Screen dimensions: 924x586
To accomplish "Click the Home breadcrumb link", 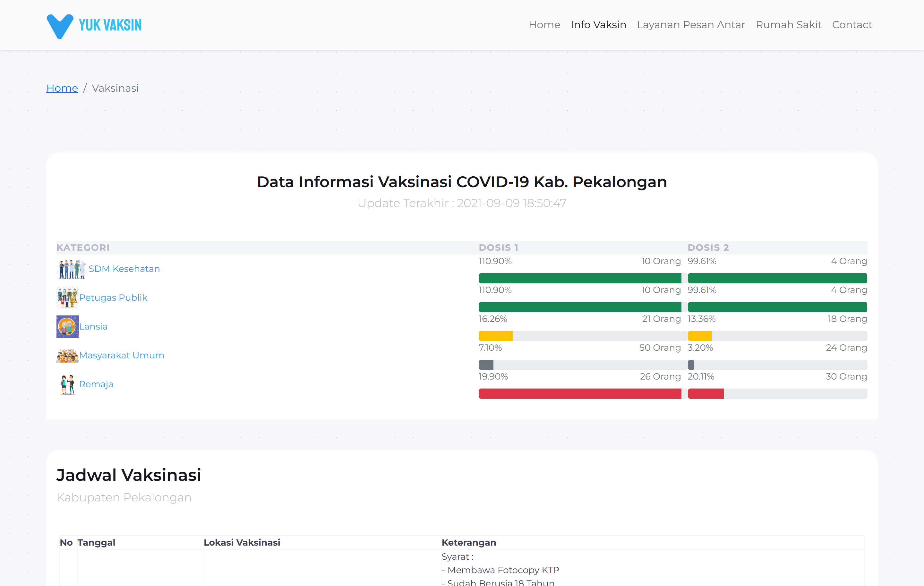I will pos(62,88).
